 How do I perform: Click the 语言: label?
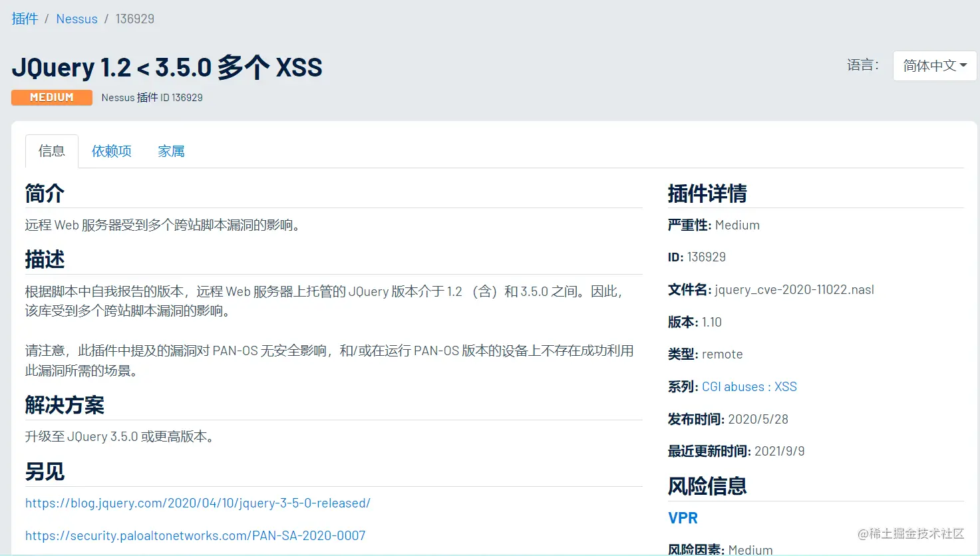coord(863,65)
